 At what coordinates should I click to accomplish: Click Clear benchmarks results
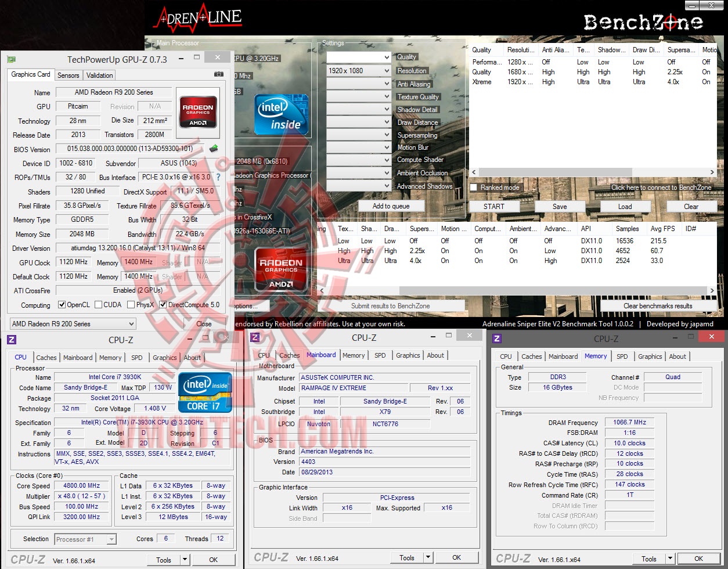tap(658, 306)
